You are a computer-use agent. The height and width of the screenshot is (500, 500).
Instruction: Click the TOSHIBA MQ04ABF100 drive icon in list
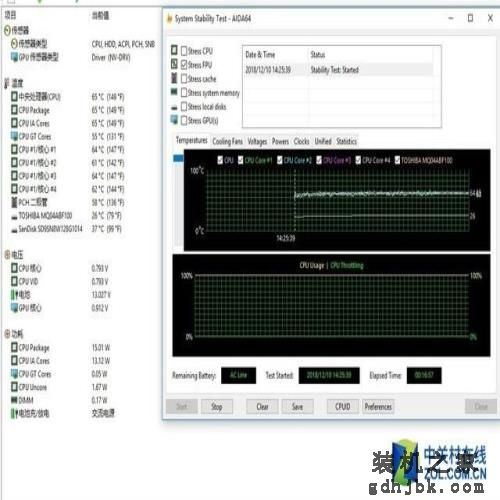[14, 217]
